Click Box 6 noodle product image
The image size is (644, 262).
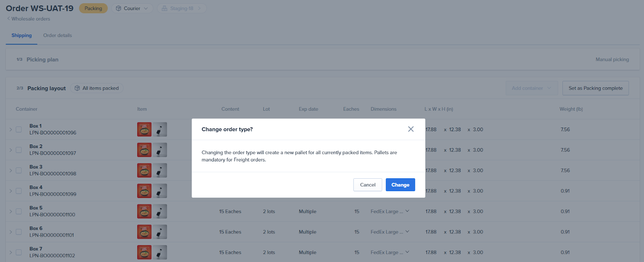[144, 232]
